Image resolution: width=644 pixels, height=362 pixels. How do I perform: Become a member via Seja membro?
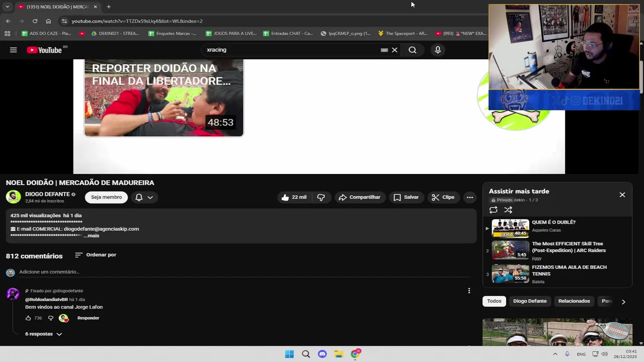[x=106, y=197]
